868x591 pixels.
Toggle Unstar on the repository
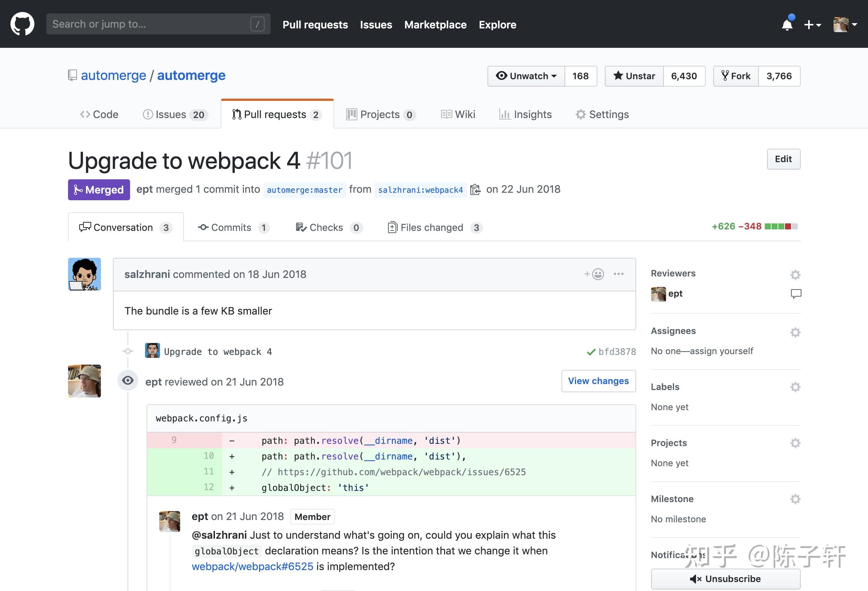pos(634,76)
